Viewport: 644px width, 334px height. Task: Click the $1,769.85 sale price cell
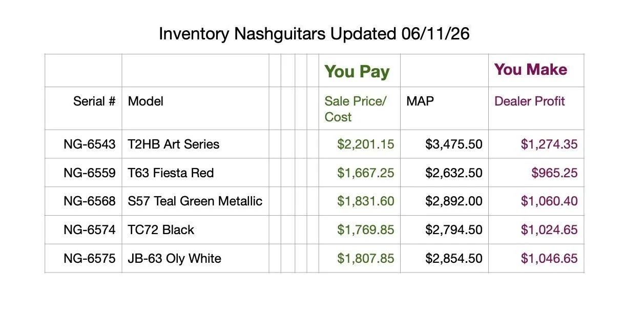point(360,229)
